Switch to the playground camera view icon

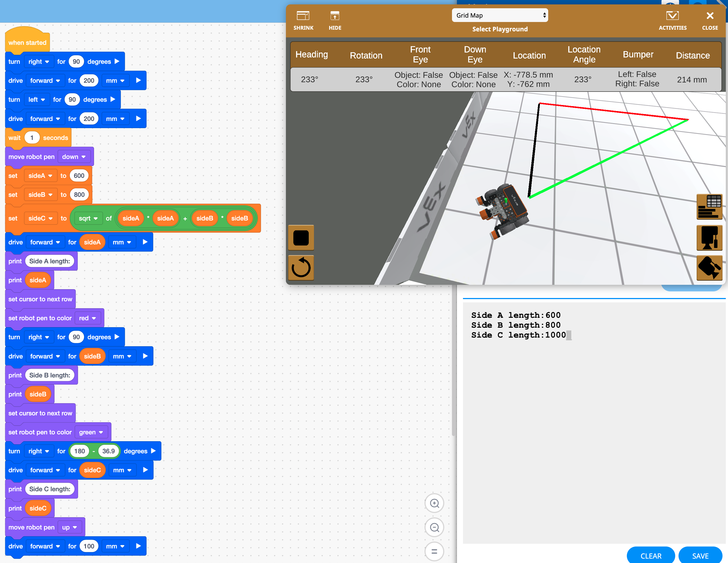[709, 268]
